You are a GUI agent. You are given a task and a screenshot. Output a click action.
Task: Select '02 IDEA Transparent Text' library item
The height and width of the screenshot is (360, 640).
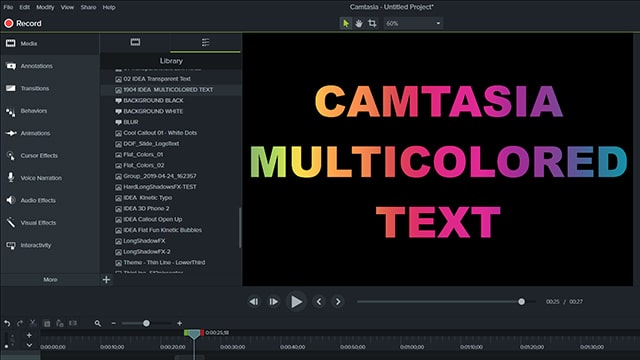171,79
